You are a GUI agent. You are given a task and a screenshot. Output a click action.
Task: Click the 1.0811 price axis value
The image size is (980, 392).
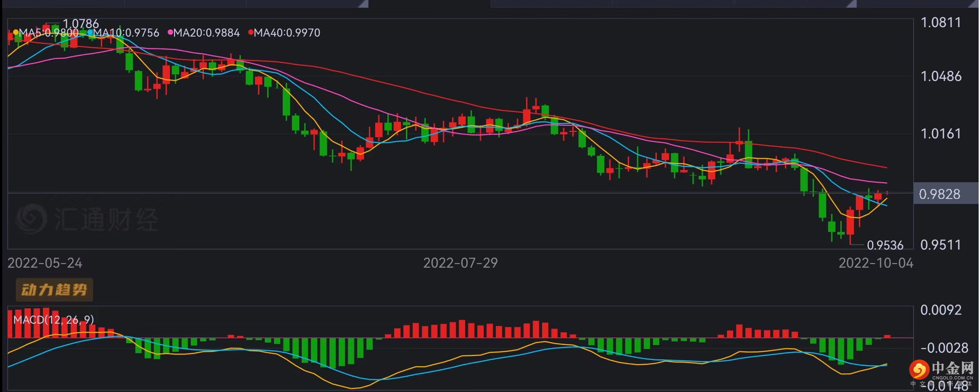point(941,22)
